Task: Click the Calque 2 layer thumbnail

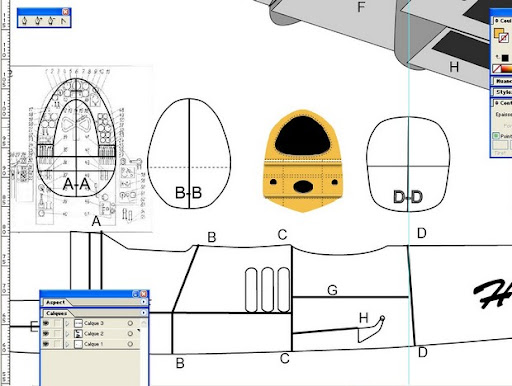Action: (78, 334)
